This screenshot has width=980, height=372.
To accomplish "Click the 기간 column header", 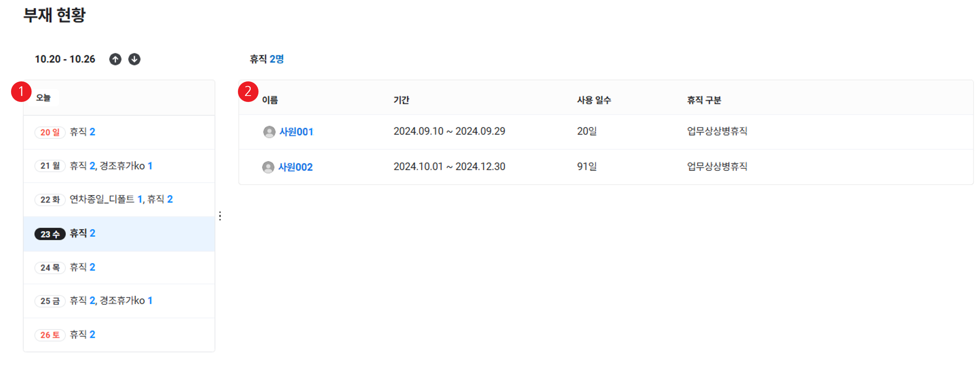I will [401, 100].
